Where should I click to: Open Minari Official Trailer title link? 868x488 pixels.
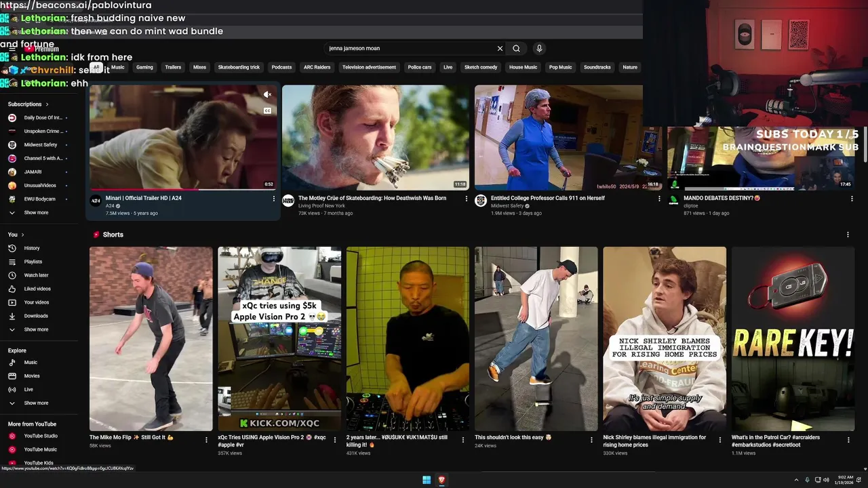point(144,198)
